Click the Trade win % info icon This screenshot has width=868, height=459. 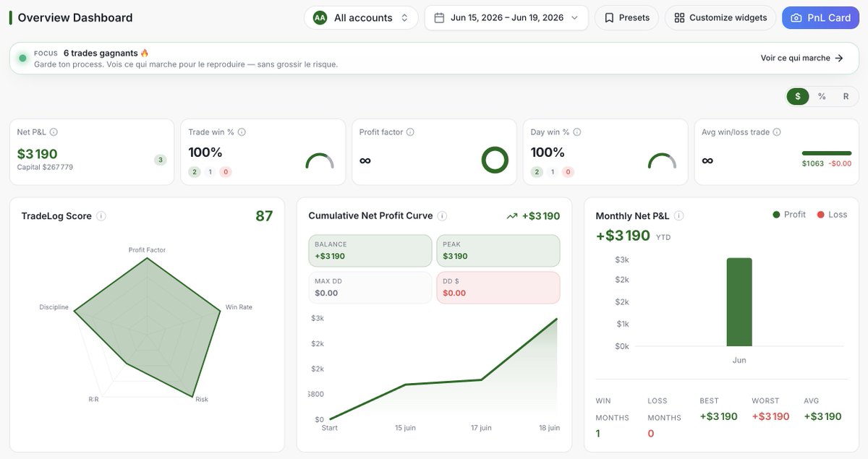click(242, 132)
